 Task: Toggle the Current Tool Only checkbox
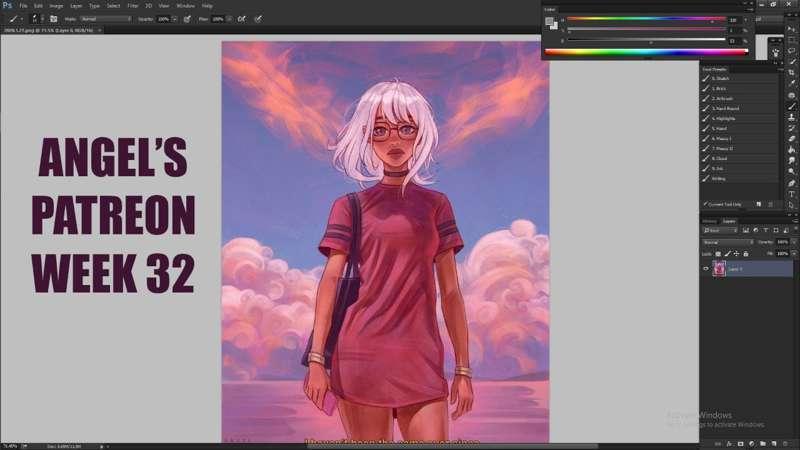[x=706, y=204]
